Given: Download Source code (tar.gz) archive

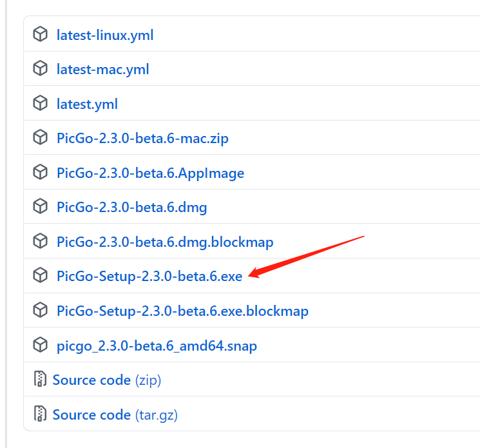Looking at the screenshot, I should [115, 414].
